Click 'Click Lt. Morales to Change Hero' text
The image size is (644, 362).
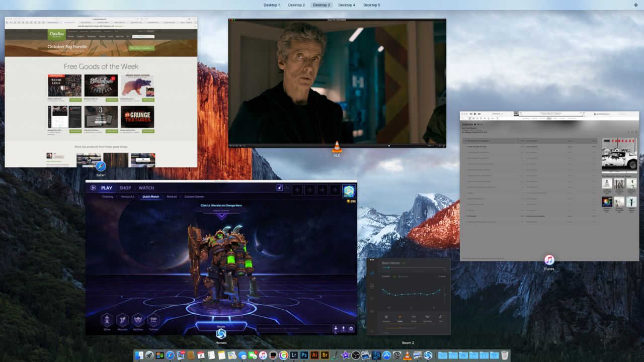(x=221, y=205)
